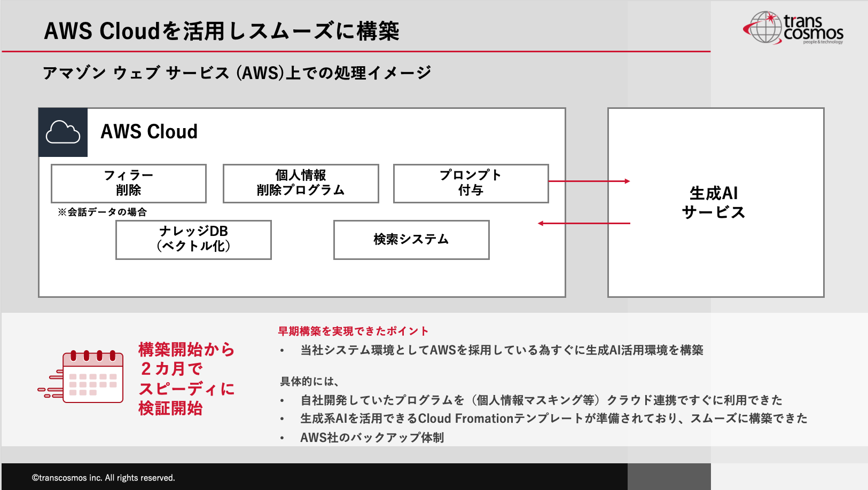Click the note ※会話データの場合

point(103,212)
